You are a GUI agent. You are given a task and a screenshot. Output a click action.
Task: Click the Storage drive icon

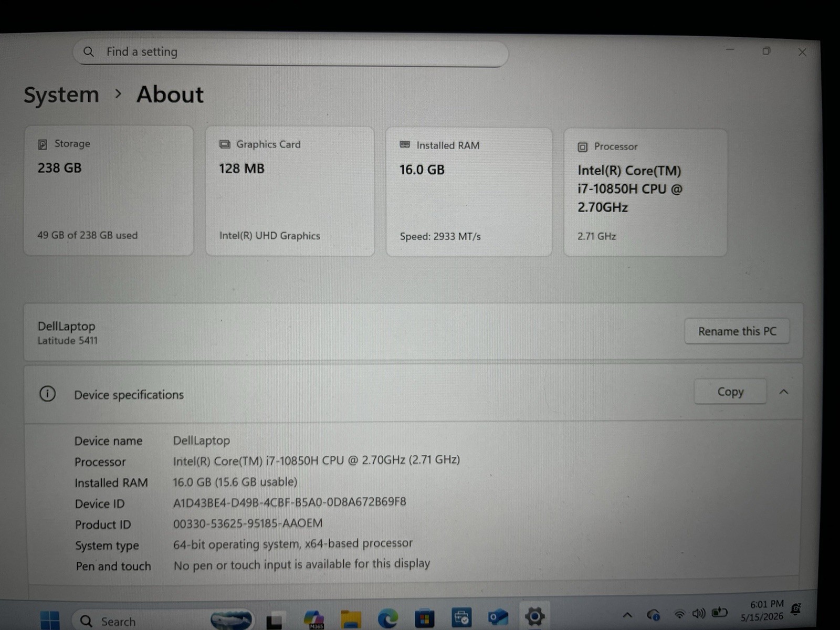tap(43, 144)
